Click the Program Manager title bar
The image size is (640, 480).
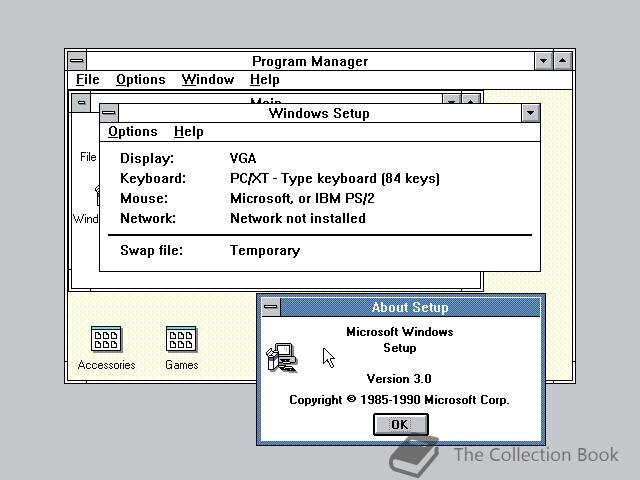(x=310, y=61)
